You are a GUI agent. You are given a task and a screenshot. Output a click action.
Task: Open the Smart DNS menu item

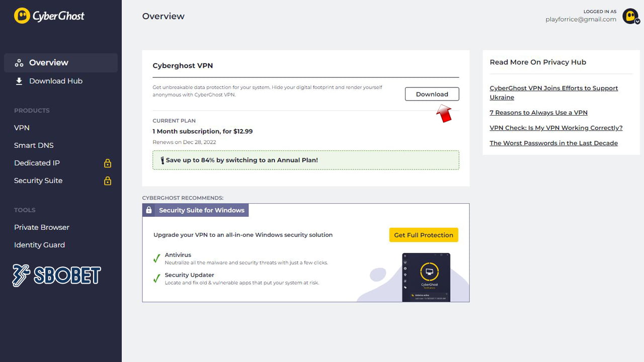click(x=34, y=145)
